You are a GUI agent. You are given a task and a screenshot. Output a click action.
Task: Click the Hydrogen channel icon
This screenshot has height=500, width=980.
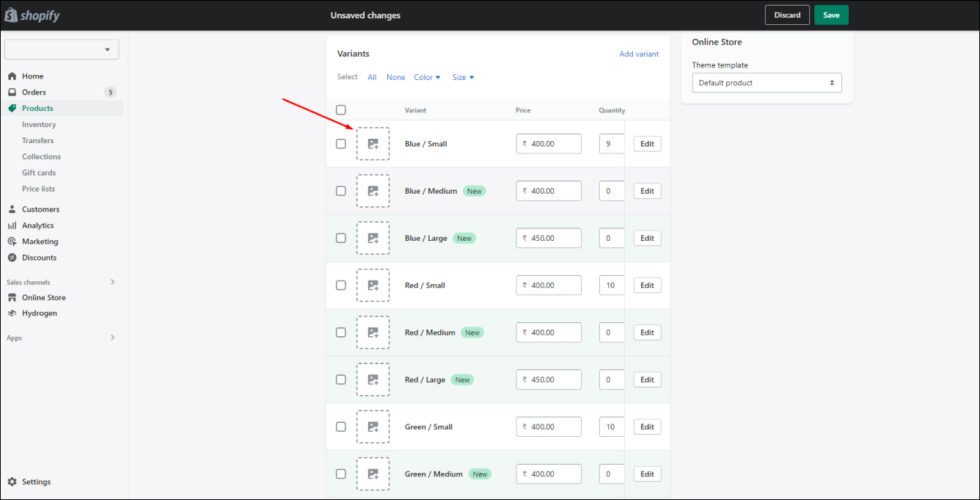[12, 313]
